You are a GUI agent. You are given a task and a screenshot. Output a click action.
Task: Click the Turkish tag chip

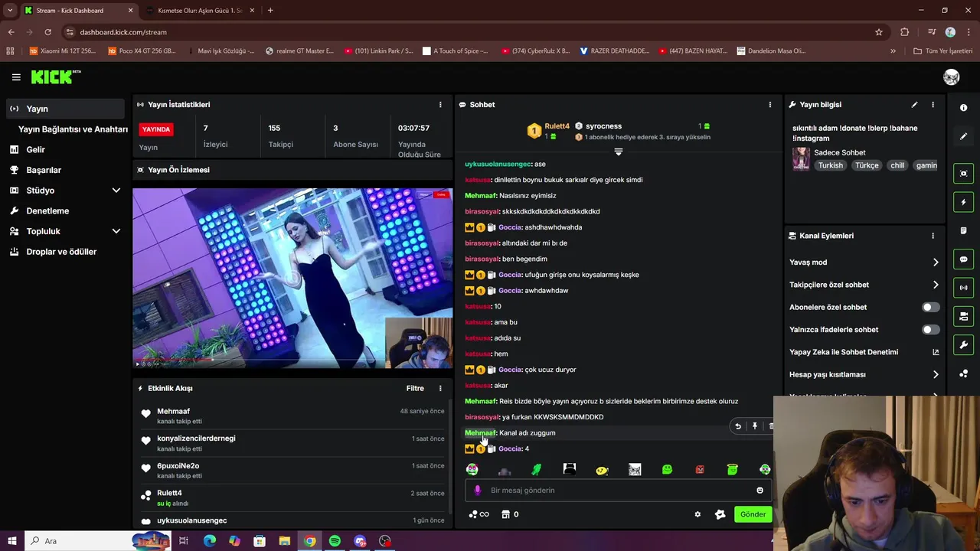tap(830, 165)
